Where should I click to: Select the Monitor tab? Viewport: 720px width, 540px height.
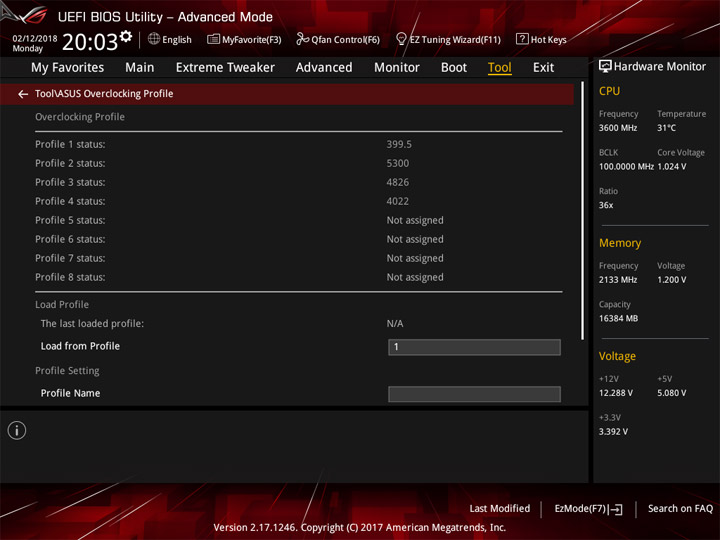point(397,68)
